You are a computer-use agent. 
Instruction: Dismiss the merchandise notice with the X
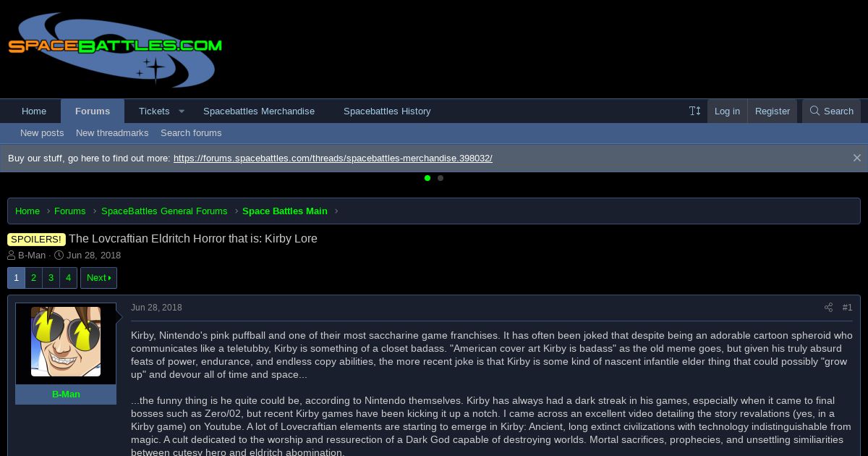[x=856, y=158]
